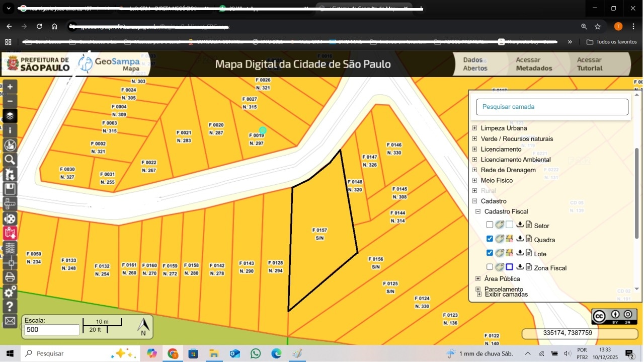The width and height of the screenshot is (644, 362).
Task: Expand the Área Pública group
Action: point(478,278)
